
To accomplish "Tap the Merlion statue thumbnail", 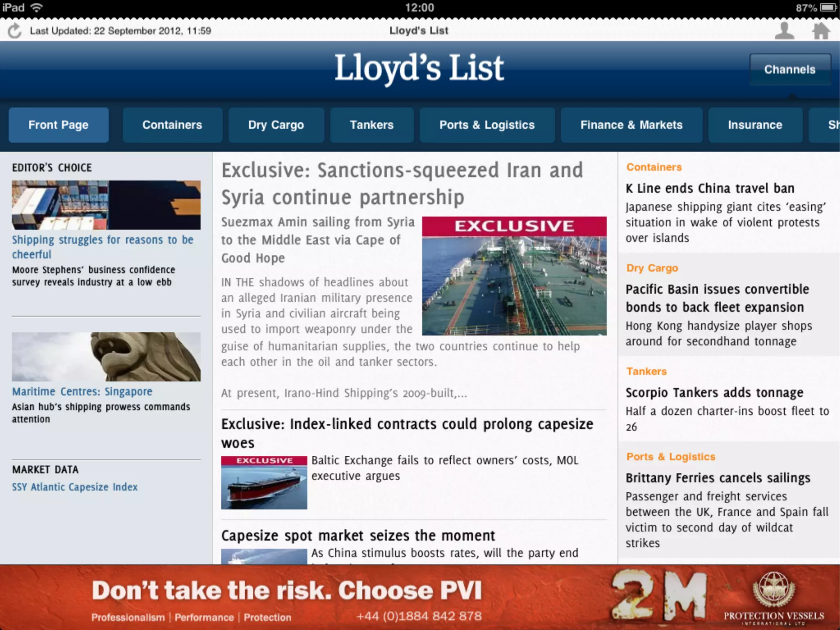I will tap(106, 356).
